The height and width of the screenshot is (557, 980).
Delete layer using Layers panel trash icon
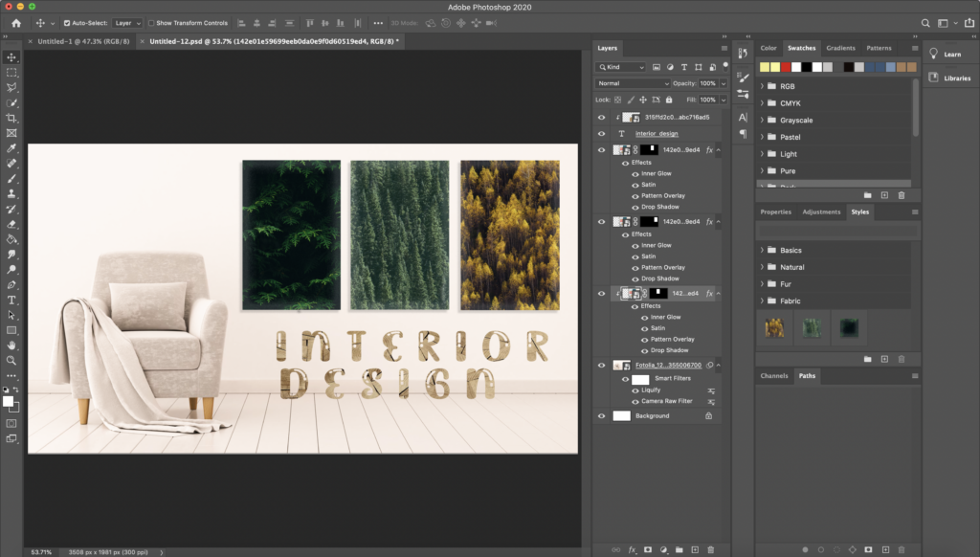point(711,549)
